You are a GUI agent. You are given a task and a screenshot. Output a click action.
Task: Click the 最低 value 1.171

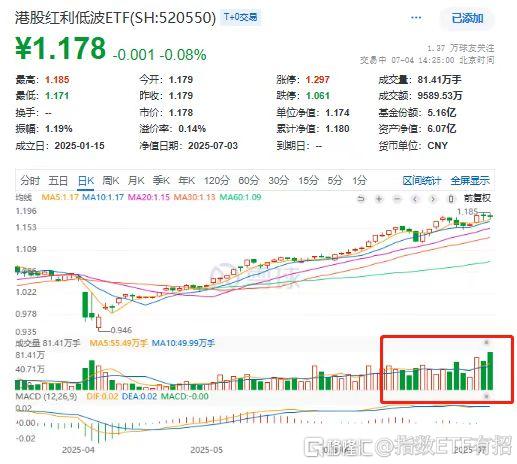coord(57,96)
